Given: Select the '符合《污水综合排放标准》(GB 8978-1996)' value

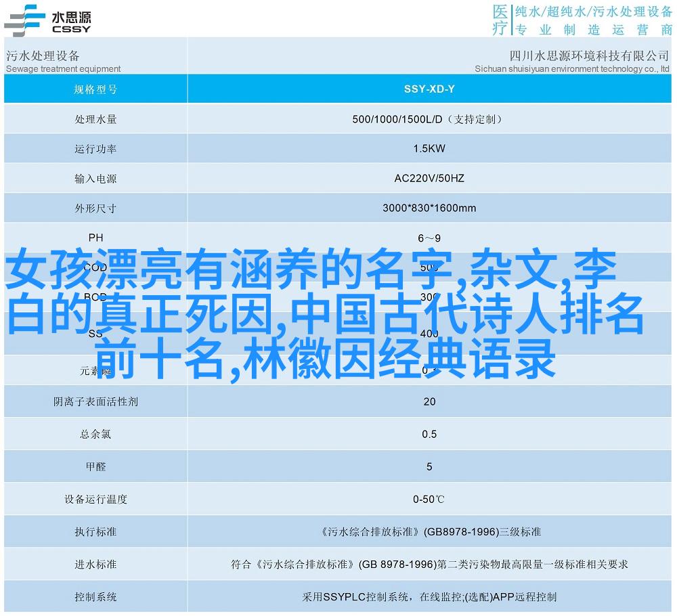Looking at the screenshot, I should pyautogui.click(x=333, y=564).
